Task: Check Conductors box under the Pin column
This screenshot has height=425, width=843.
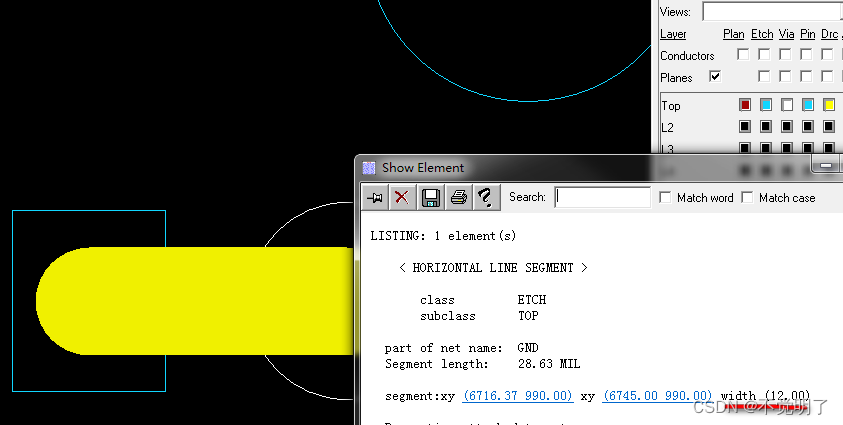Action: coord(806,54)
